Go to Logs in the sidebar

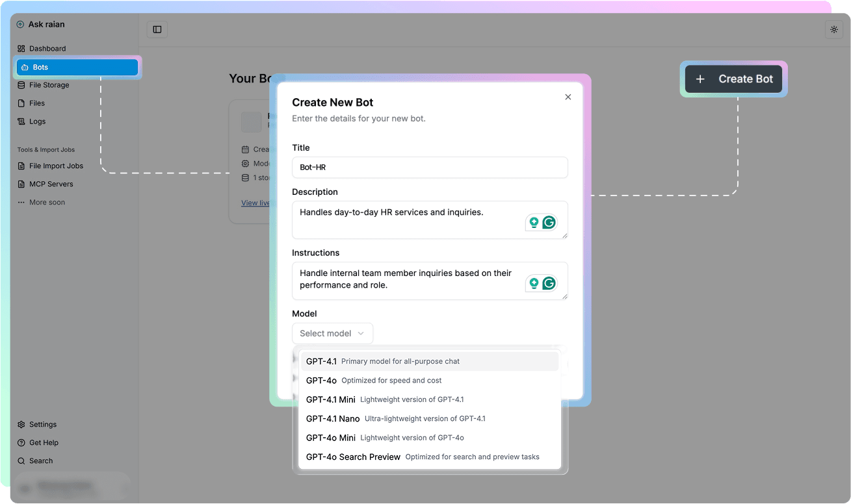coord(37,121)
